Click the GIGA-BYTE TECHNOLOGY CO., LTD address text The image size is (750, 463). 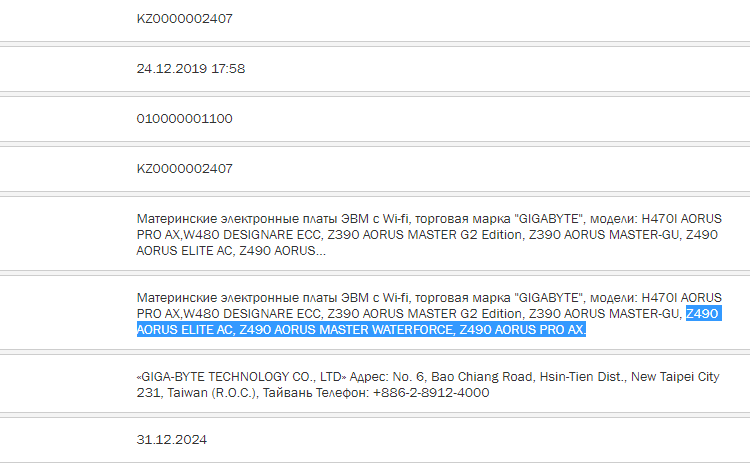[428, 385]
